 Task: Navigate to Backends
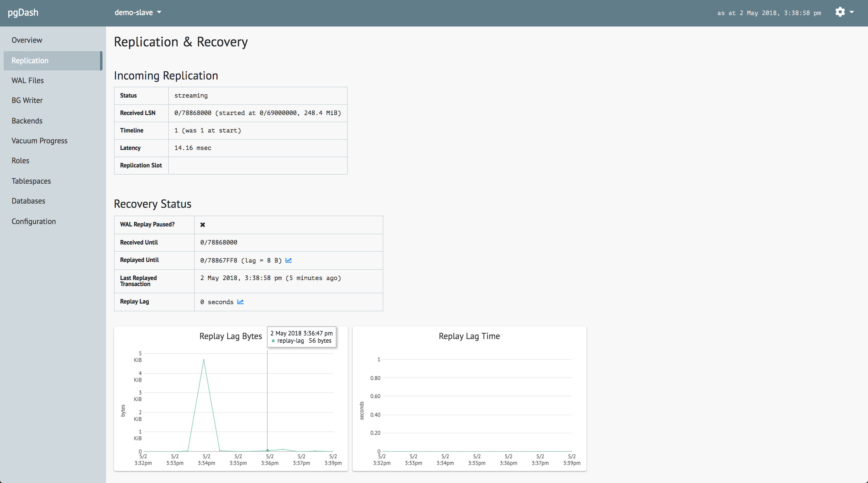pyautogui.click(x=27, y=121)
